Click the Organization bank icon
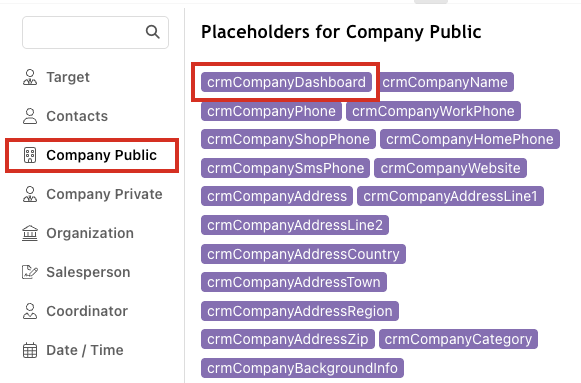Screen dimensions: 581x383 pos(30,233)
